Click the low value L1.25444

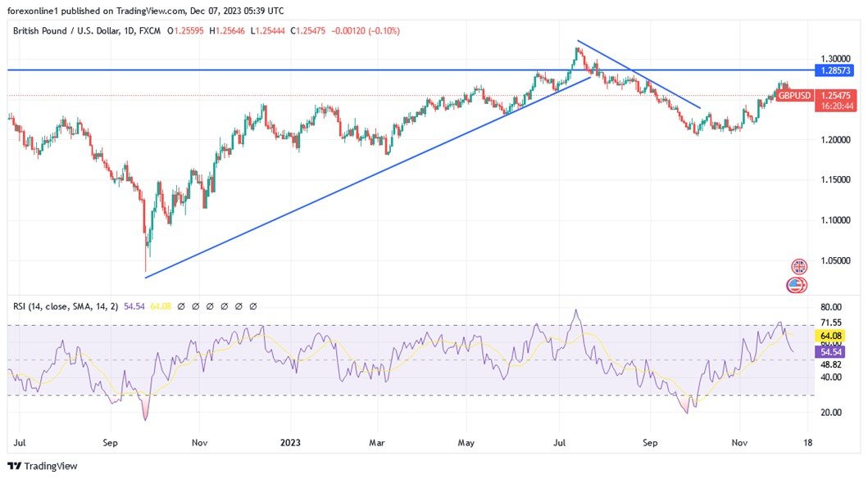pos(267,31)
